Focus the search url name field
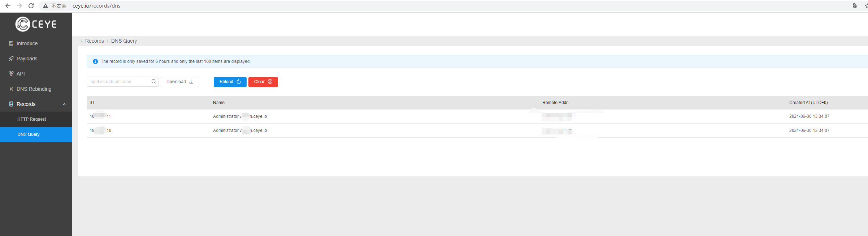Viewport: 868px width, 236px height. [x=119, y=82]
